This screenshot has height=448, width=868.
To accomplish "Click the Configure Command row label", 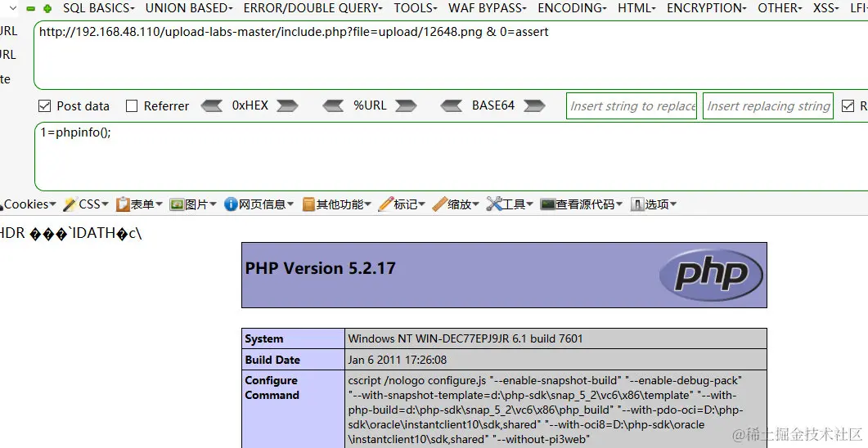I will 272,388.
